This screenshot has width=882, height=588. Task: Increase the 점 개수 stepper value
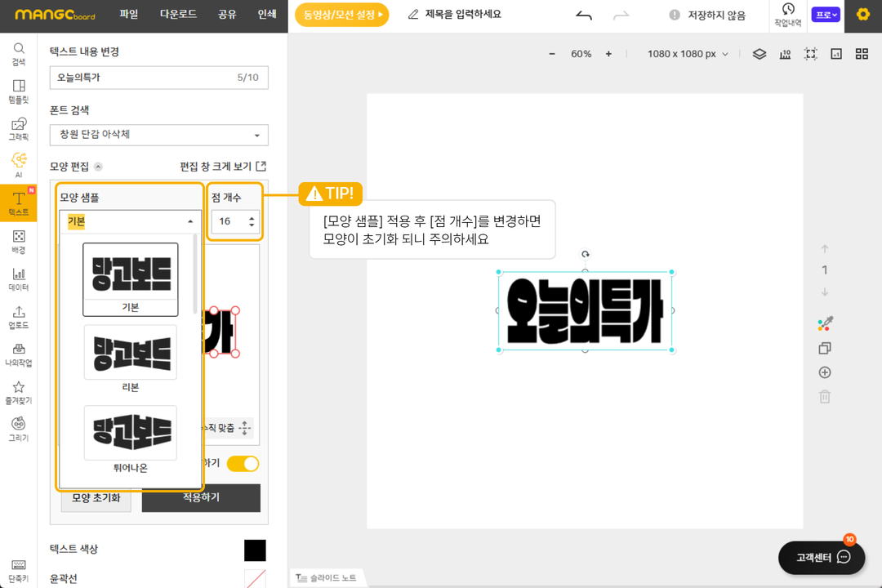click(x=252, y=217)
